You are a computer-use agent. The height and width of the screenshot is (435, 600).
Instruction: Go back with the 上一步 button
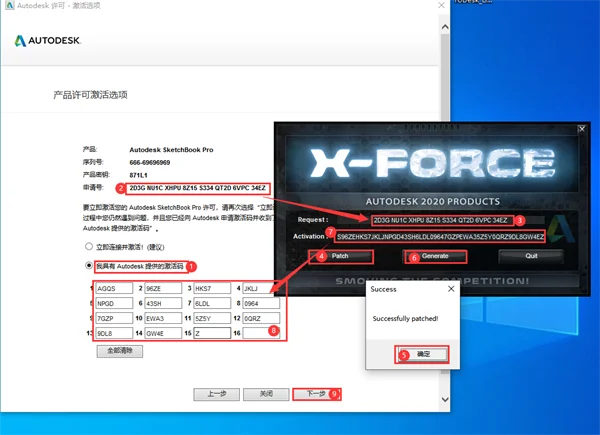coord(217,394)
